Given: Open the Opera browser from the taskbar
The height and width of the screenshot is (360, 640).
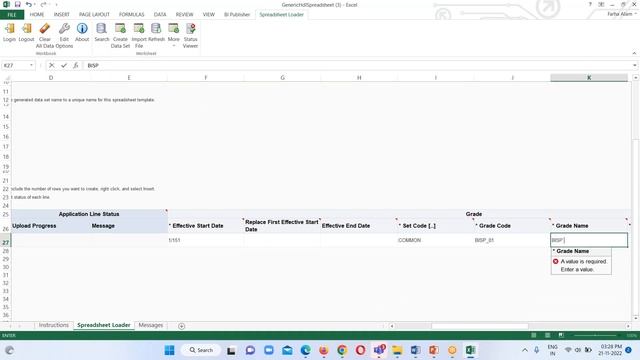Looking at the screenshot, I should point(360,350).
